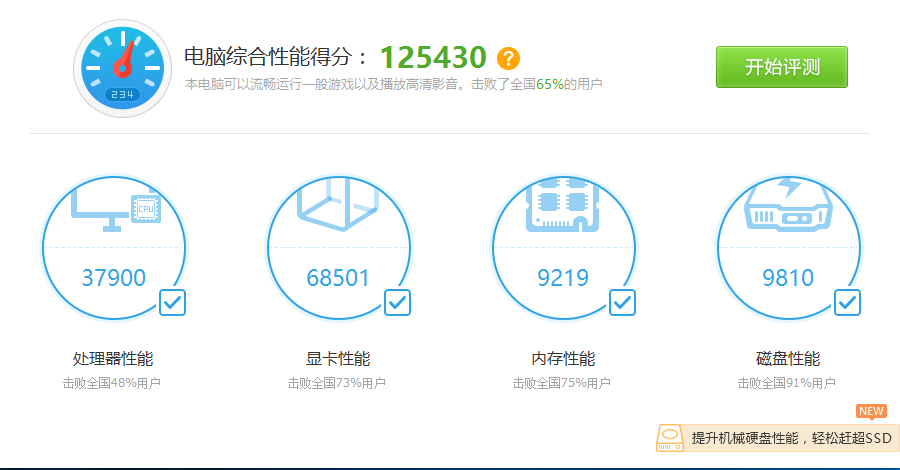The width and height of the screenshot is (900, 470).
Task: Click the 磁盘性能 label
Action: 788,359
